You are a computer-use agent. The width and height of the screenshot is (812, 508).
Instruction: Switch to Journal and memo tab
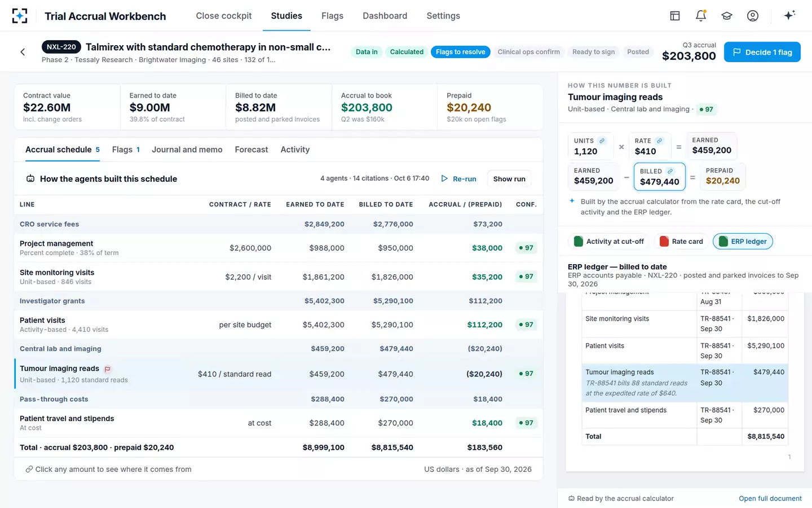187,150
